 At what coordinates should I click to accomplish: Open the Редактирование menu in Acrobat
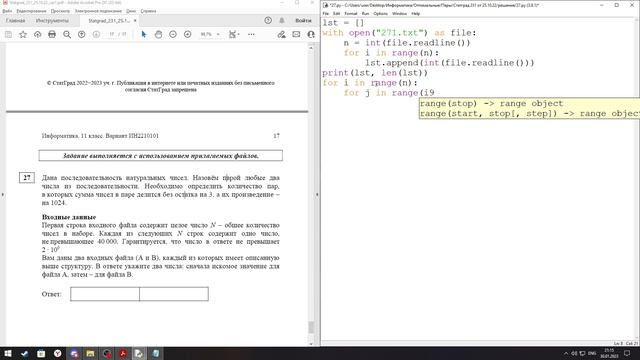31,11
